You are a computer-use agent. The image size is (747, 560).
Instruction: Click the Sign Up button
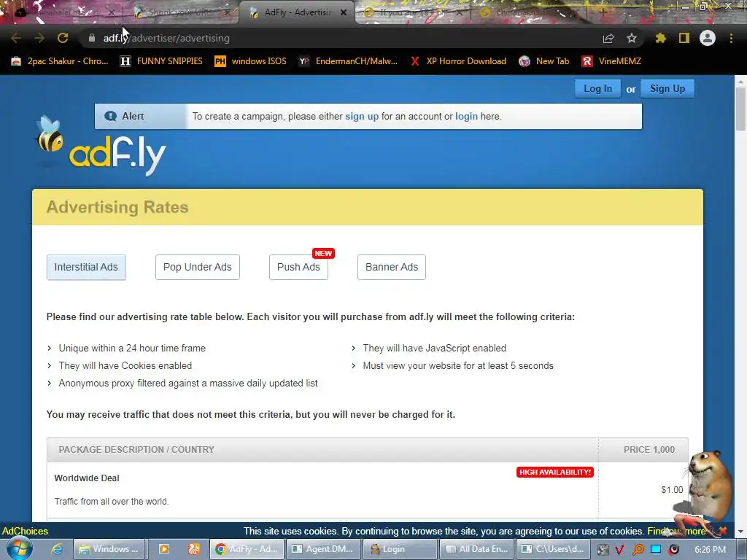tap(667, 88)
